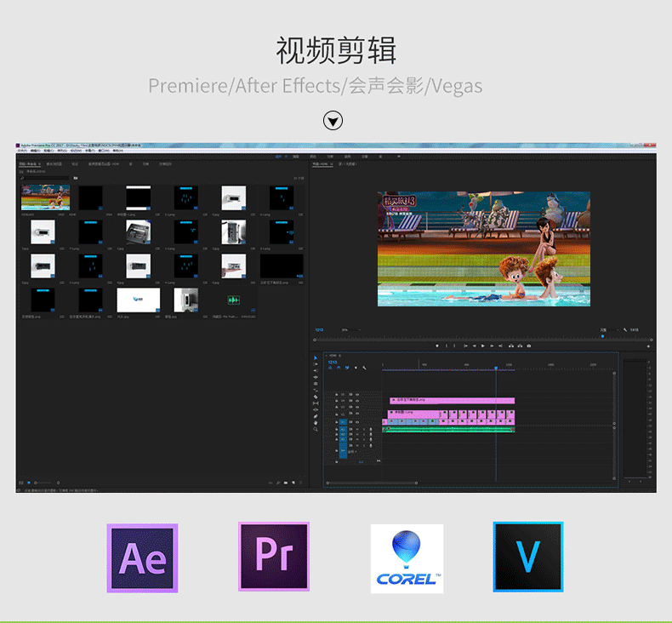Click the Mark Out bracket button
The image size is (672, 623).
click(x=454, y=346)
